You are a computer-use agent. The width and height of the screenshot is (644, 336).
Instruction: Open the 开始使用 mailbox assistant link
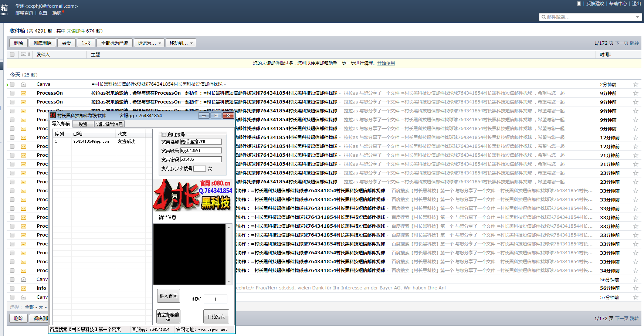(x=386, y=63)
